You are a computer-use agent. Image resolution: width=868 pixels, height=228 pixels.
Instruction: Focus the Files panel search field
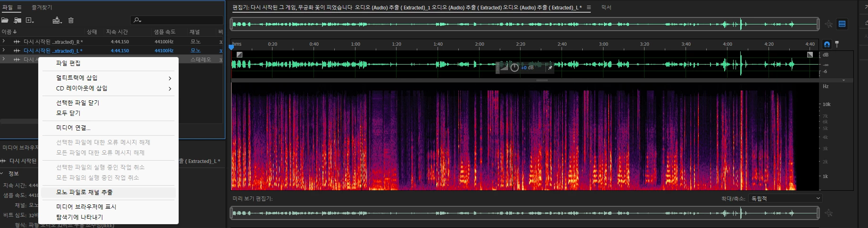[177, 20]
